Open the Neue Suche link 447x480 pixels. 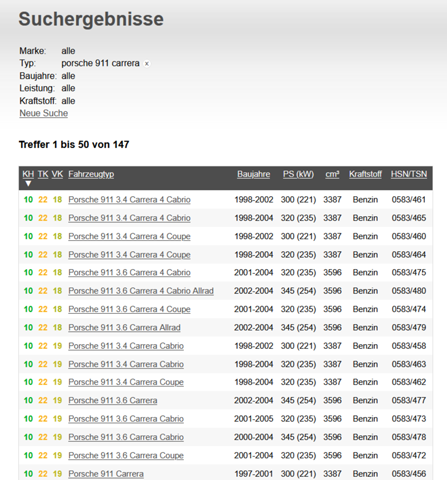click(44, 113)
